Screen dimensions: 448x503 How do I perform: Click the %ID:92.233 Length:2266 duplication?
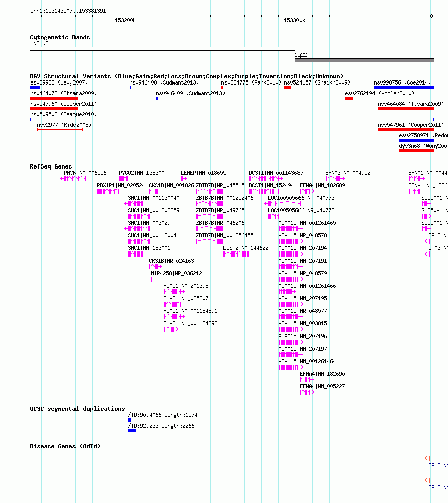[x=132, y=431]
